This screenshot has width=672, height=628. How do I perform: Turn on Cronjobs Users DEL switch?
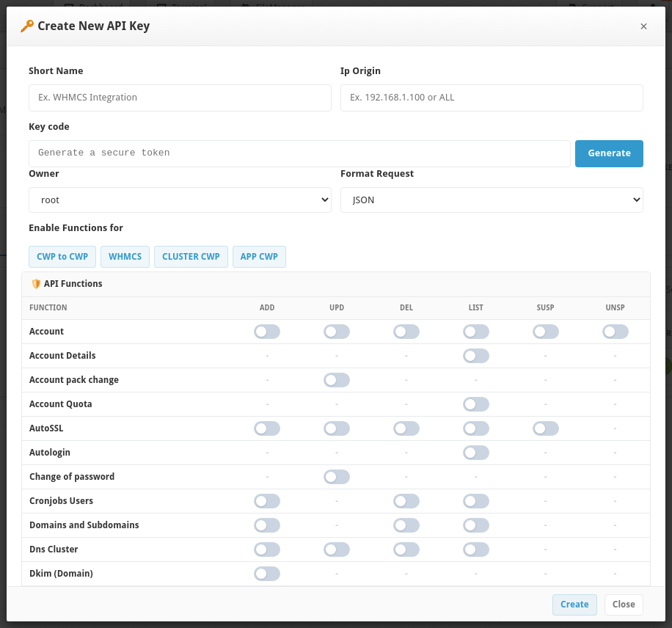[406, 501]
